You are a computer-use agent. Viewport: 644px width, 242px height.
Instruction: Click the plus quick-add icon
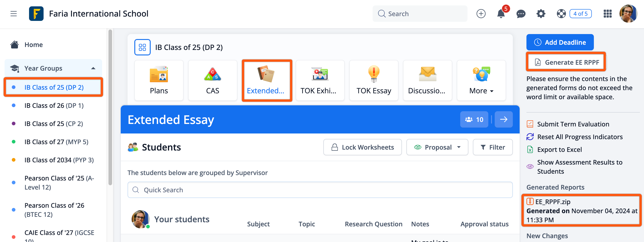point(481,14)
